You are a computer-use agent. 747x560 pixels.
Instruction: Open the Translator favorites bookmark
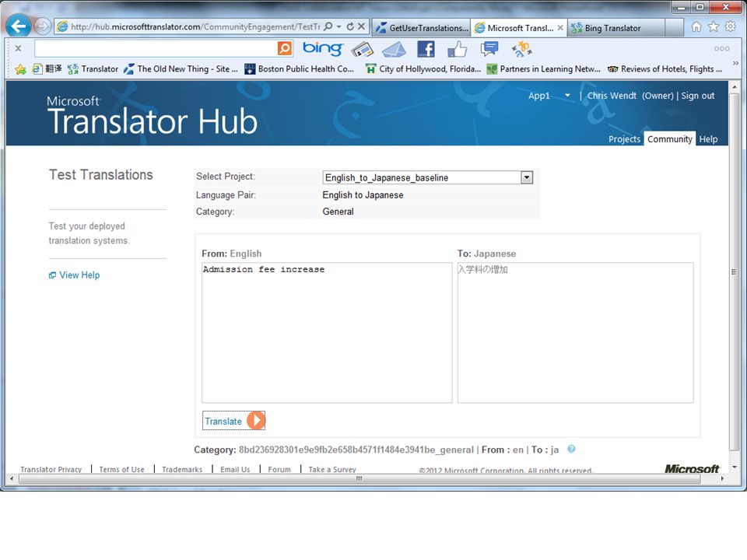93,69
